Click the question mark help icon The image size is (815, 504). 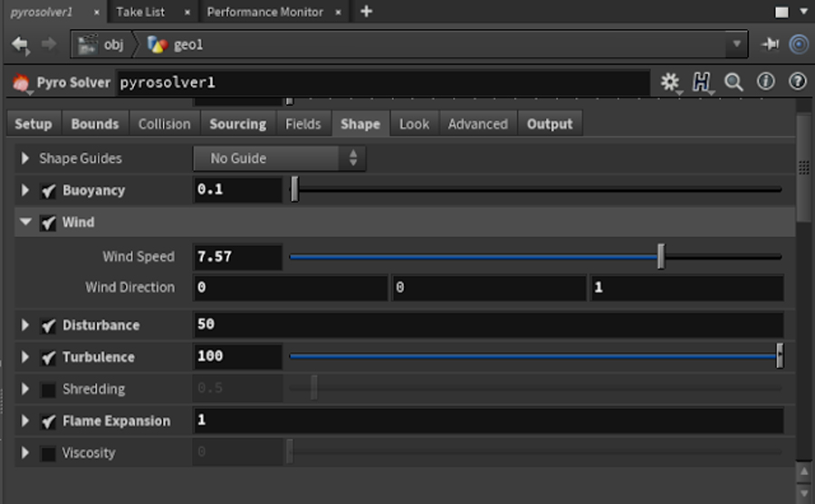pos(798,81)
